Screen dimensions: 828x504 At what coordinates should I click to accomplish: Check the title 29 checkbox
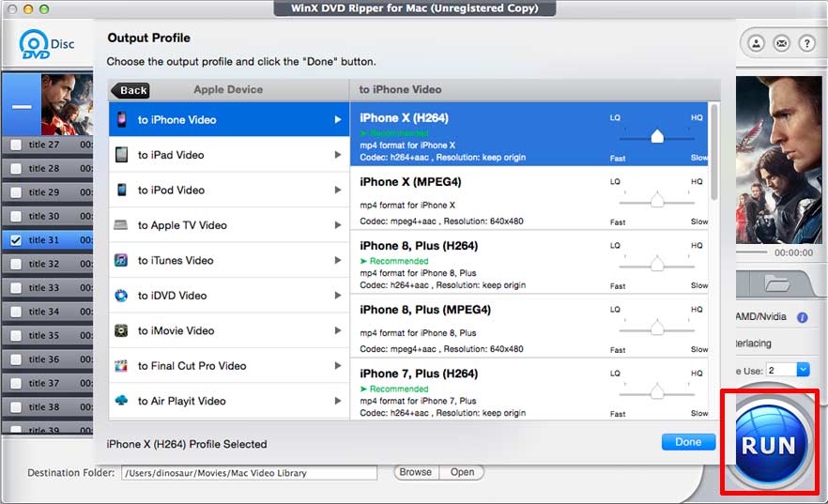click(16, 192)
